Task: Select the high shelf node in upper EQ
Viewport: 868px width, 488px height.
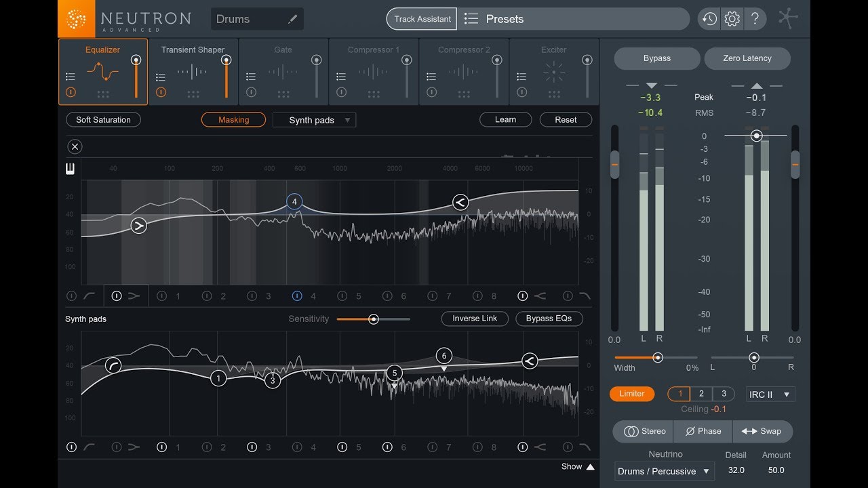Action: (460, 201)
